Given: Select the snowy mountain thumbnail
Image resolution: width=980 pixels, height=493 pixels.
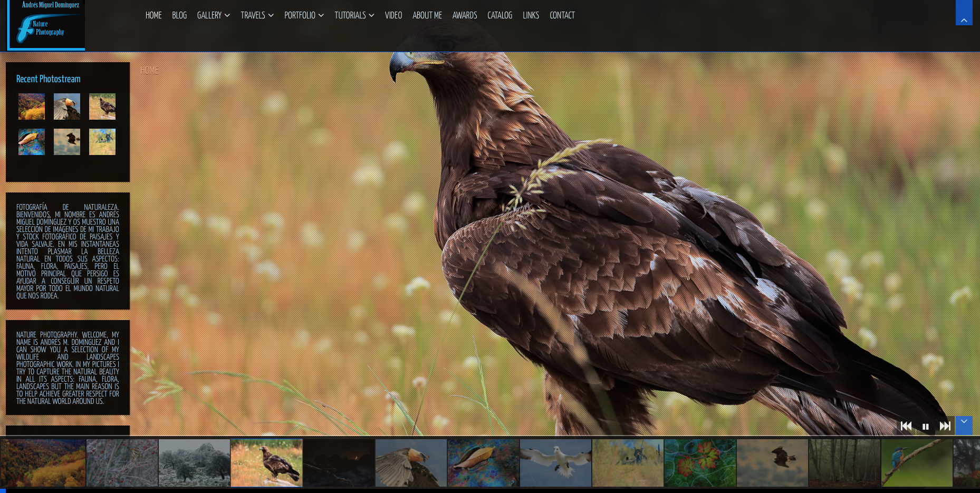Looking at the screenshot, I should click(x=194, y=462).
